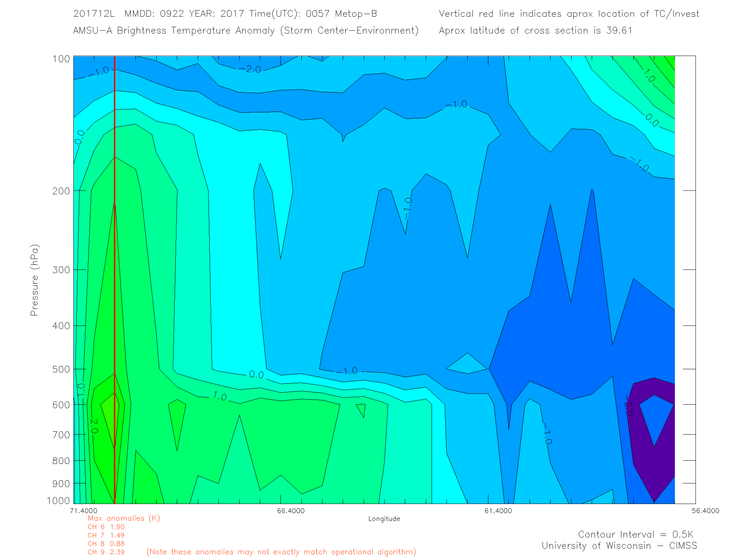Click the 1000 hPa pressure axis label

pyautogui.click(x=58, y=500)
